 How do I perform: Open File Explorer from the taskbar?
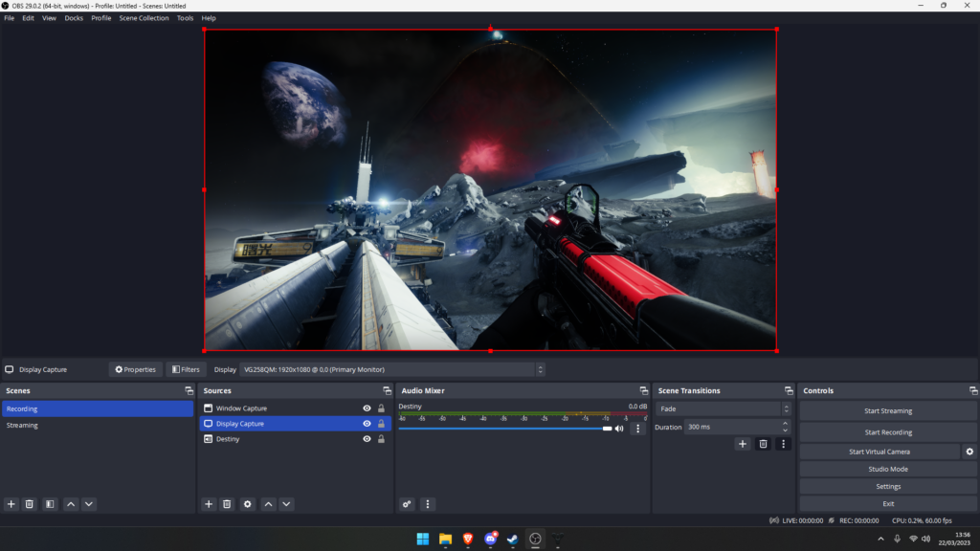(445, 540)
